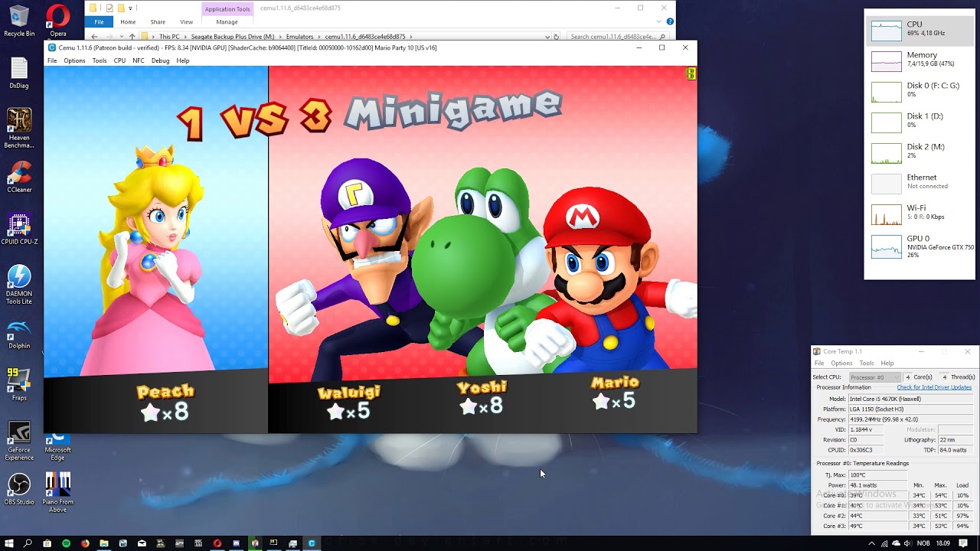Screen dimensions: 980x551
Task: Launch Dolphin emulator desktop icon
Action: (19, 334)
